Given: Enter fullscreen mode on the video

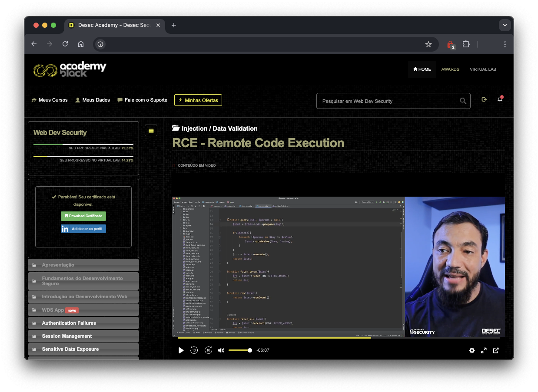Looking at the screenshot, I should 484,350.
